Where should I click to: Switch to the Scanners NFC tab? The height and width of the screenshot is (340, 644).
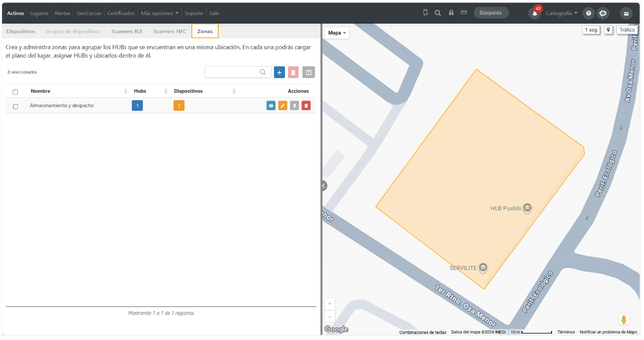(x=170, y=31)
